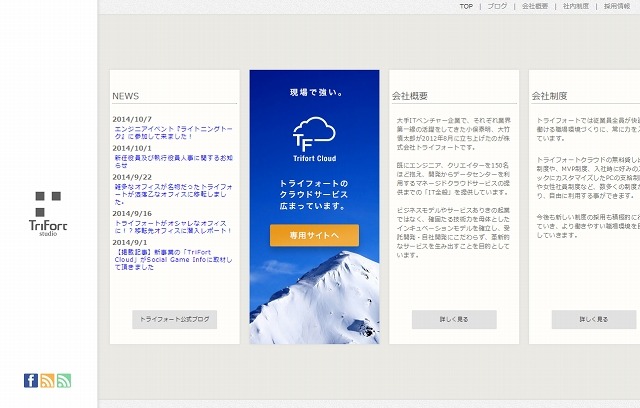640x408 pixels.
Task: Click the NEWS heading text
Action: (x=126, y=96)
